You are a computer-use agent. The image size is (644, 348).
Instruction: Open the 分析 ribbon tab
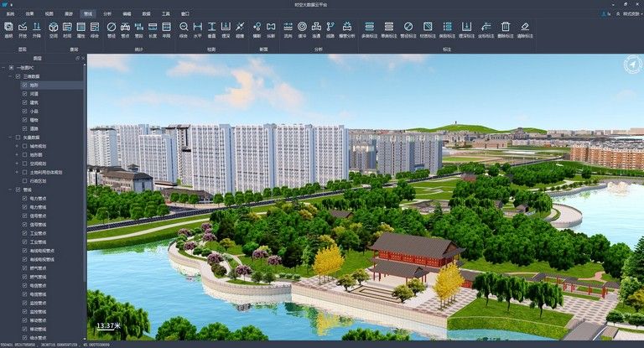pyautogui.click(x=107, y=14)
